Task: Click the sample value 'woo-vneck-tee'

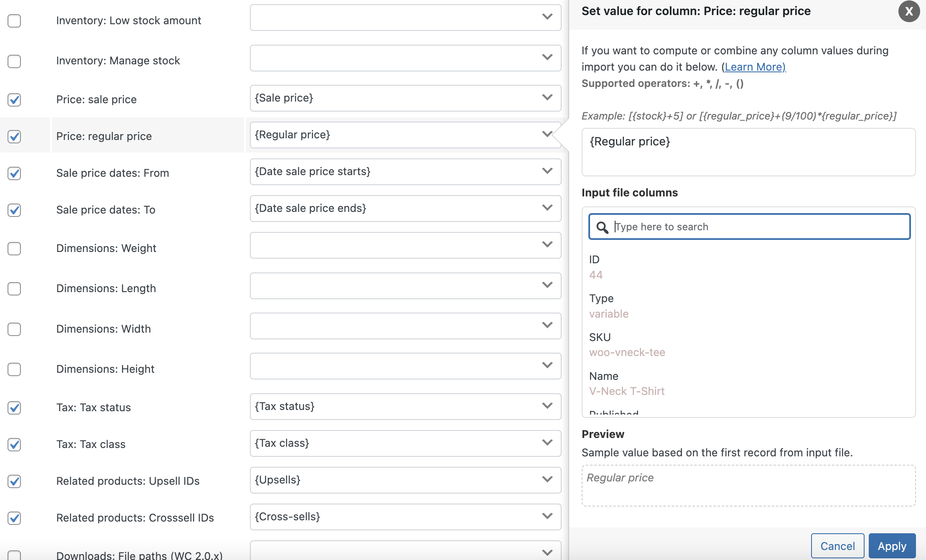Action: click(627, 352)
